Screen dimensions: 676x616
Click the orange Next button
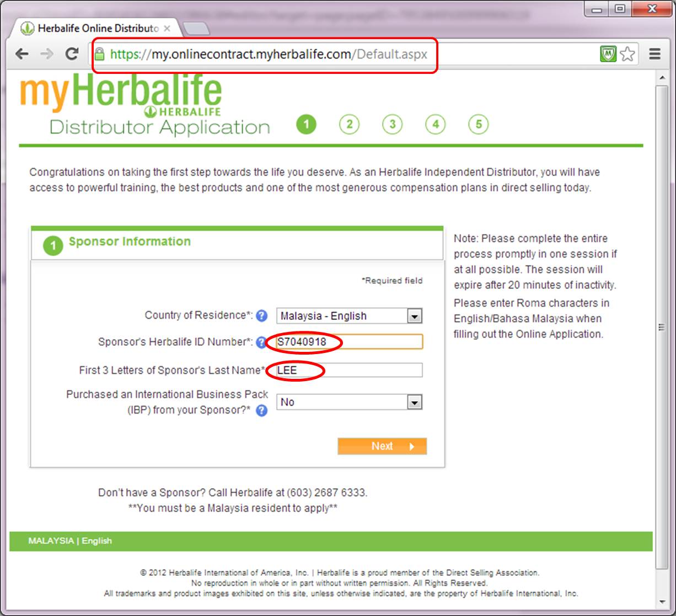[382, 446]
